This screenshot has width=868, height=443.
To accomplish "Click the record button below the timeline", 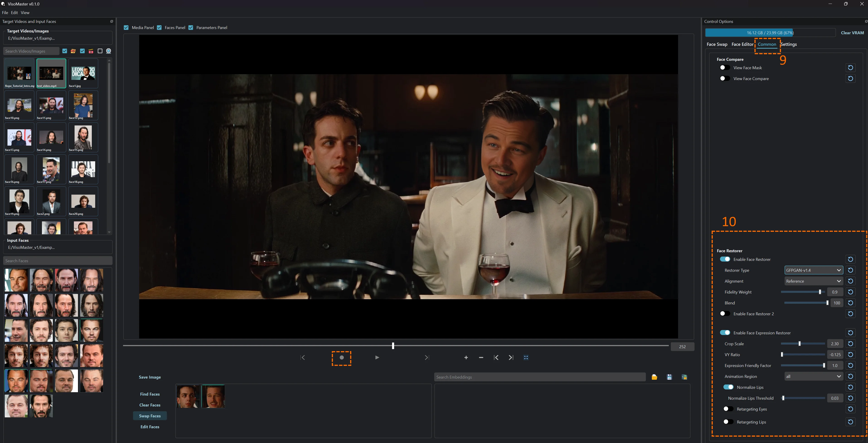I will tap(341, 358).
